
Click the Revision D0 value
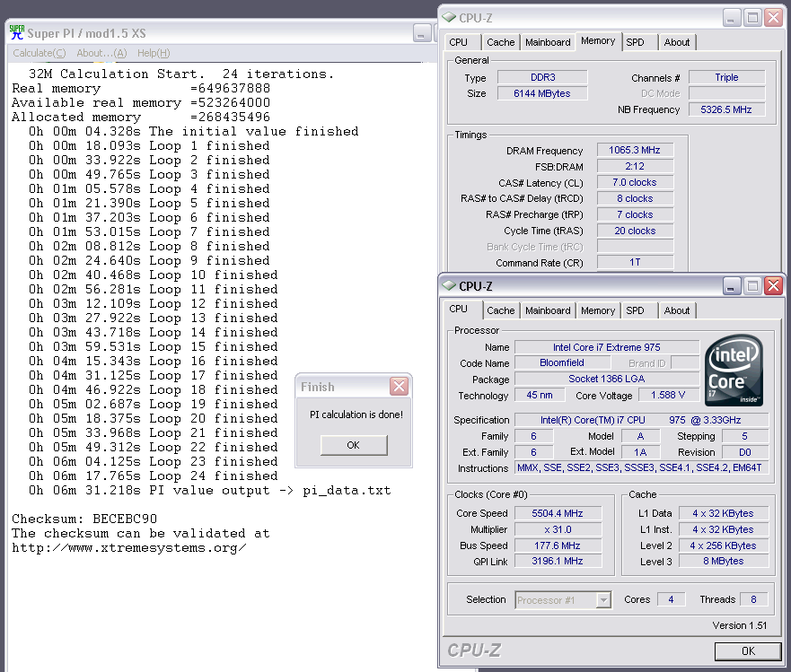[745, 452]
